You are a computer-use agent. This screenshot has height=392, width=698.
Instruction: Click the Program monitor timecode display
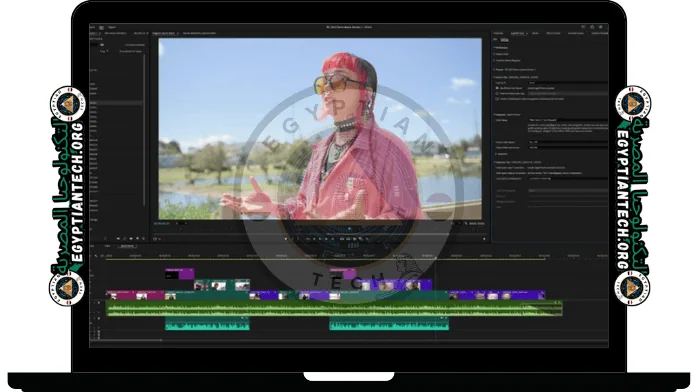[162, 223]
